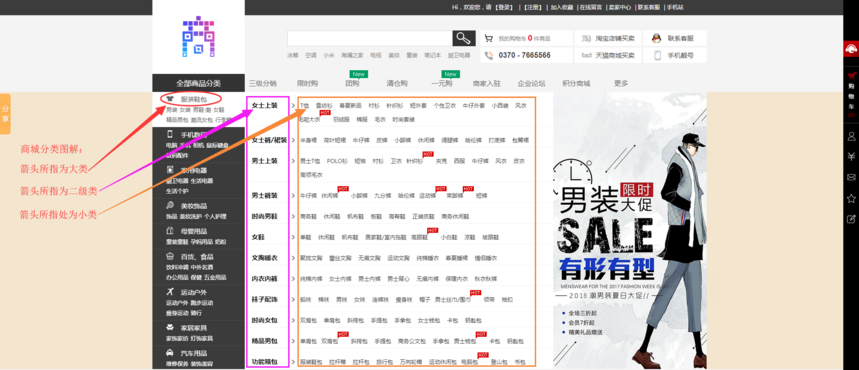The height and width of the screenshot is (370, 859).
Task: Select the 时尚女包 second-level category
Action: click(x=265, y=320)
